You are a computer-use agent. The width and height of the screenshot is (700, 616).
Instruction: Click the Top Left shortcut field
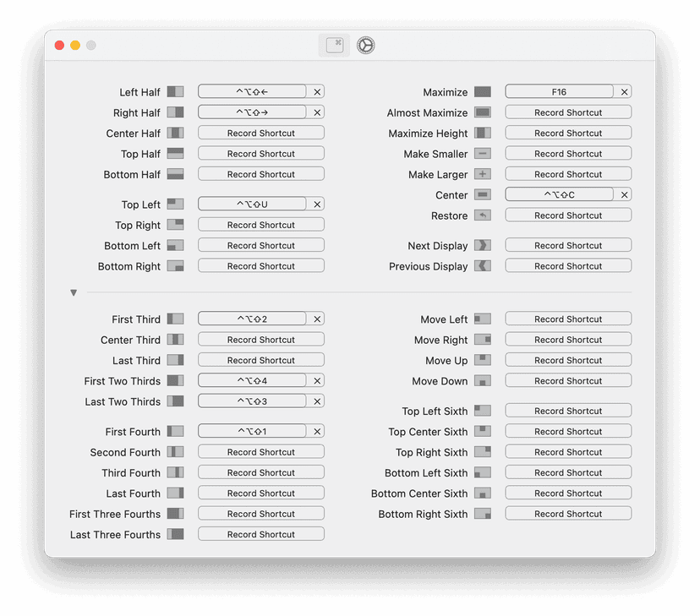252,203
